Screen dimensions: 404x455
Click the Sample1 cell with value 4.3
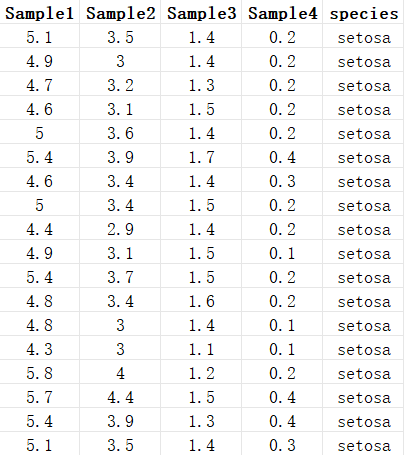coord(39,348)
